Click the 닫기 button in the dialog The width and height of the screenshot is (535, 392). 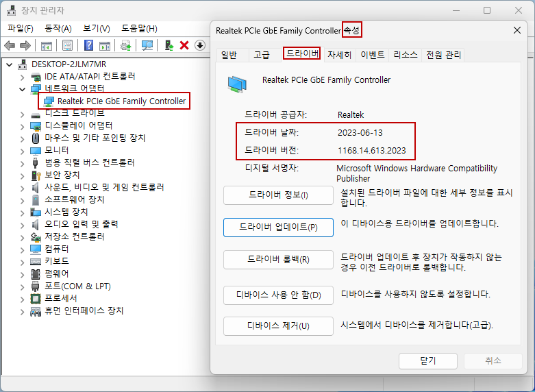[x=428, y=360]
